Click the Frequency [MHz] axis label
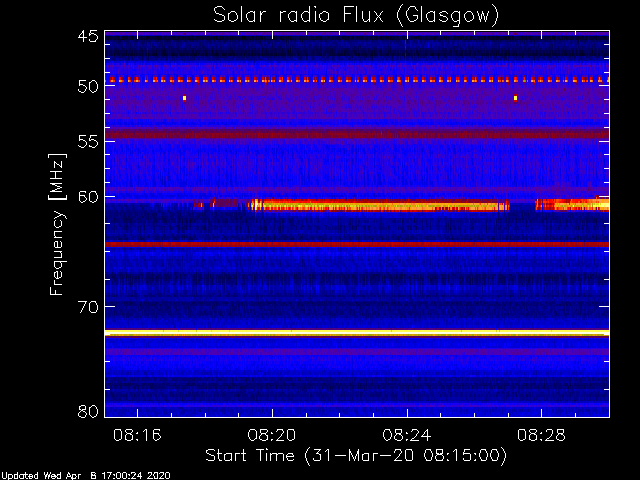 pos(57,224)
